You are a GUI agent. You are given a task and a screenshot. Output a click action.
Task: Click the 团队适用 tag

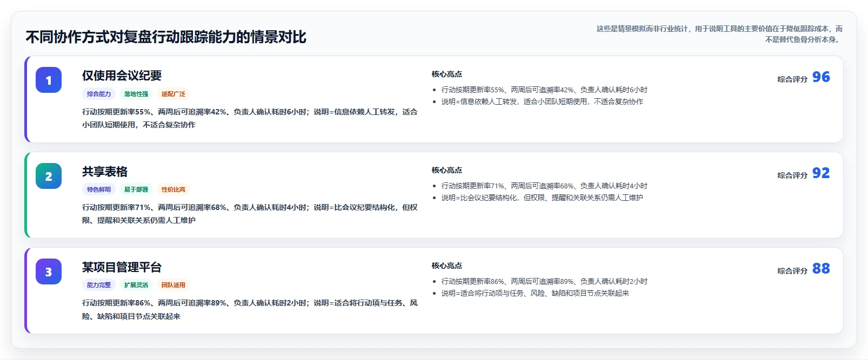click(173, 285)
